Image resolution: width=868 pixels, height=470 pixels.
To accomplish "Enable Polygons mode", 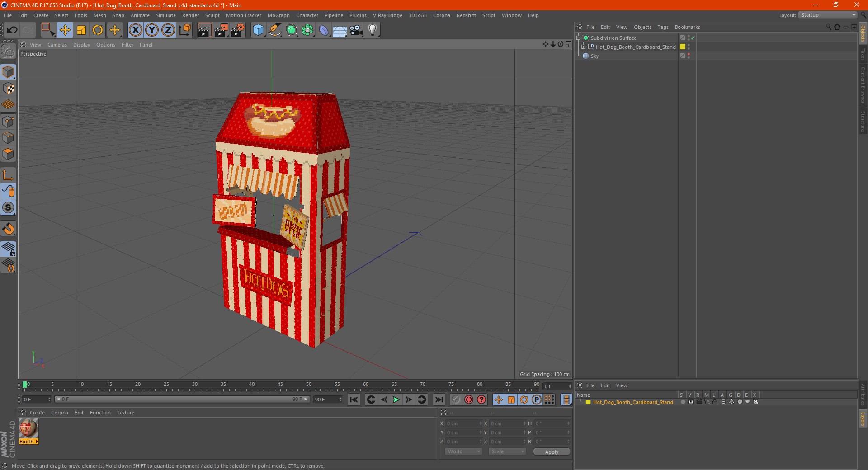I will pos(8,154).
